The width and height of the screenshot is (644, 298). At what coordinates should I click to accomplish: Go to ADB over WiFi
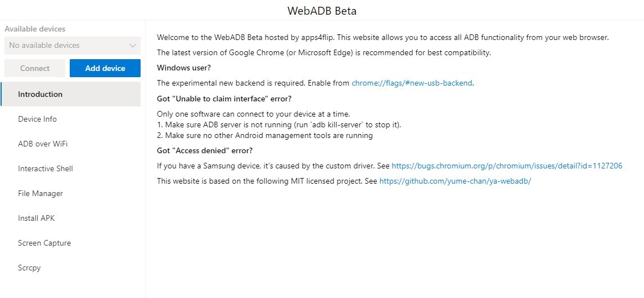43,144
